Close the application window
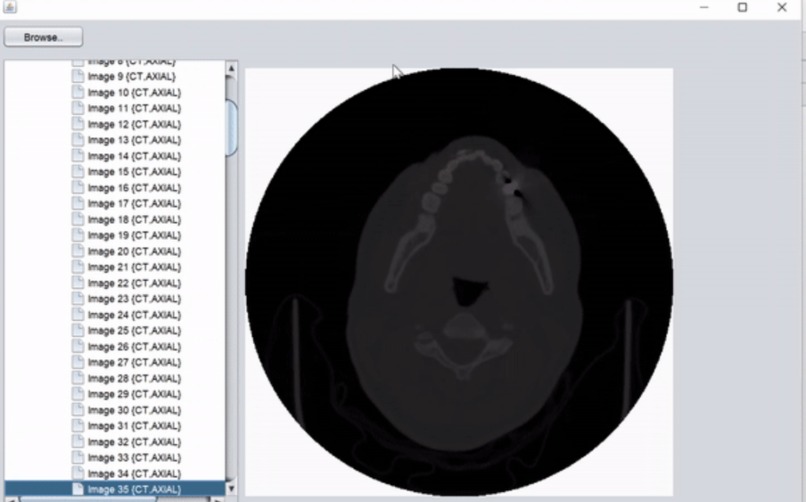Image resolution: width=806 pixels, height=502 pixels. coord(782,7)
